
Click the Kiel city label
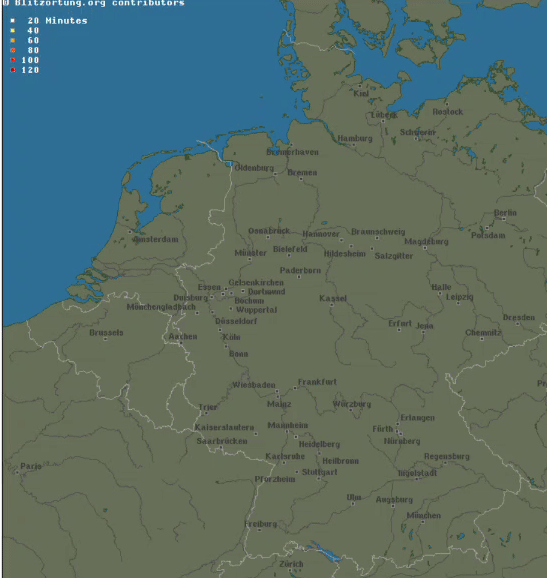pyautogui.click(x=361, y=93)
